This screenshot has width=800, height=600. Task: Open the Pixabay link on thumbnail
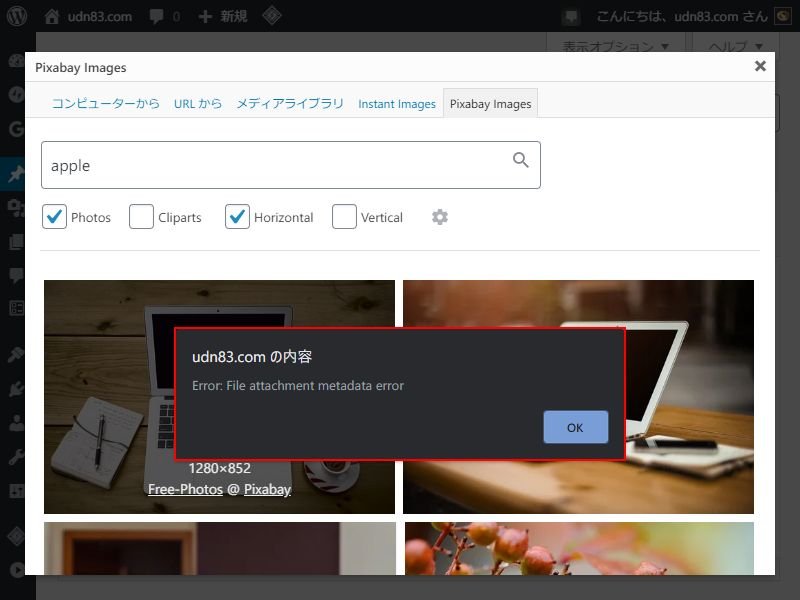267,489
